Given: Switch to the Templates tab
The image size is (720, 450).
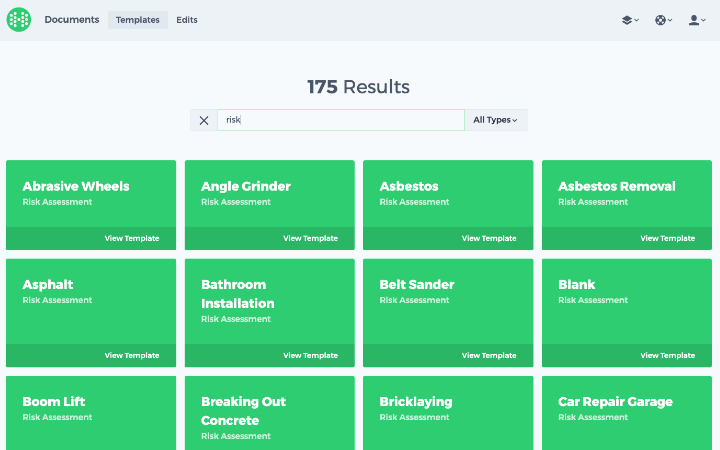Looking at the screenshot, I should pyautogui.click(x=138, y=20).
